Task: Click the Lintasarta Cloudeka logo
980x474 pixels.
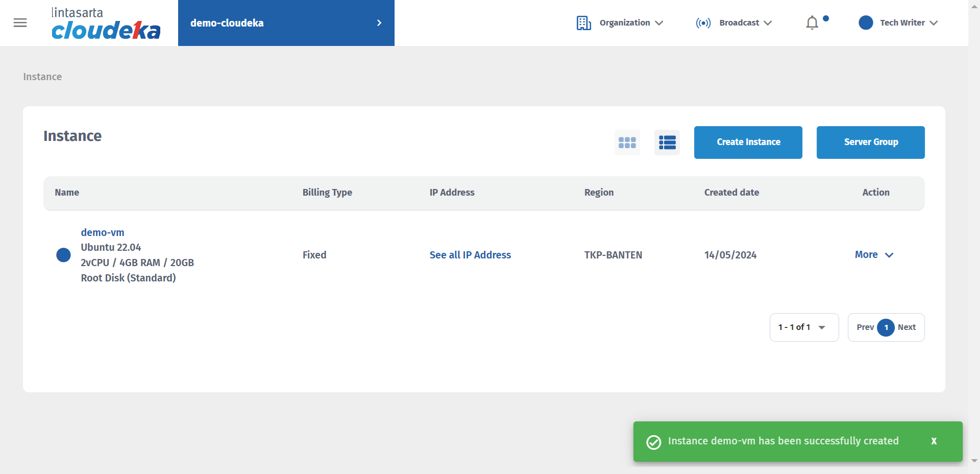Action: click(x=106, y=23)
